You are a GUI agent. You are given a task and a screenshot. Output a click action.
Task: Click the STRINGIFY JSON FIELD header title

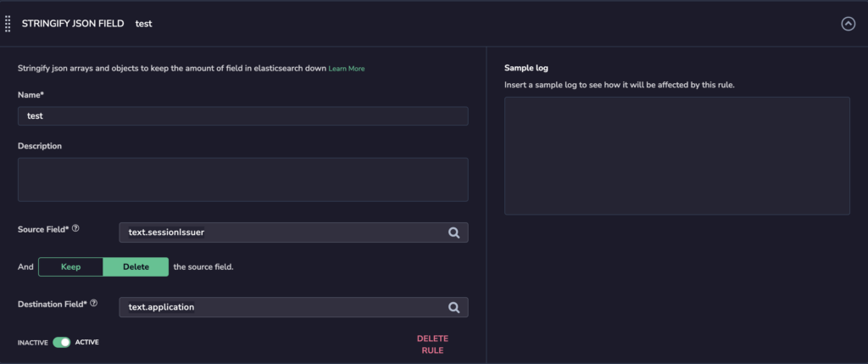point(73,24)
